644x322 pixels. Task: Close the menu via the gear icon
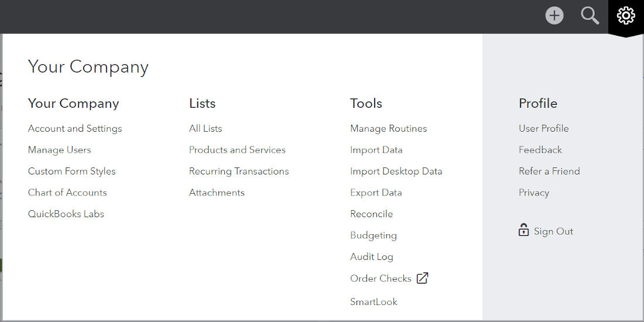point(626,16)
